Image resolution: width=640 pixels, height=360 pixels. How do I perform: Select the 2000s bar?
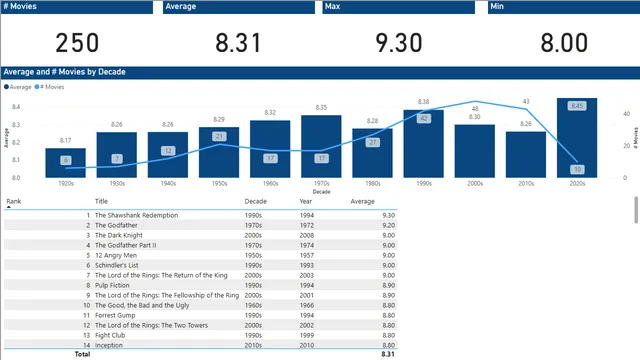click(475, 151)
